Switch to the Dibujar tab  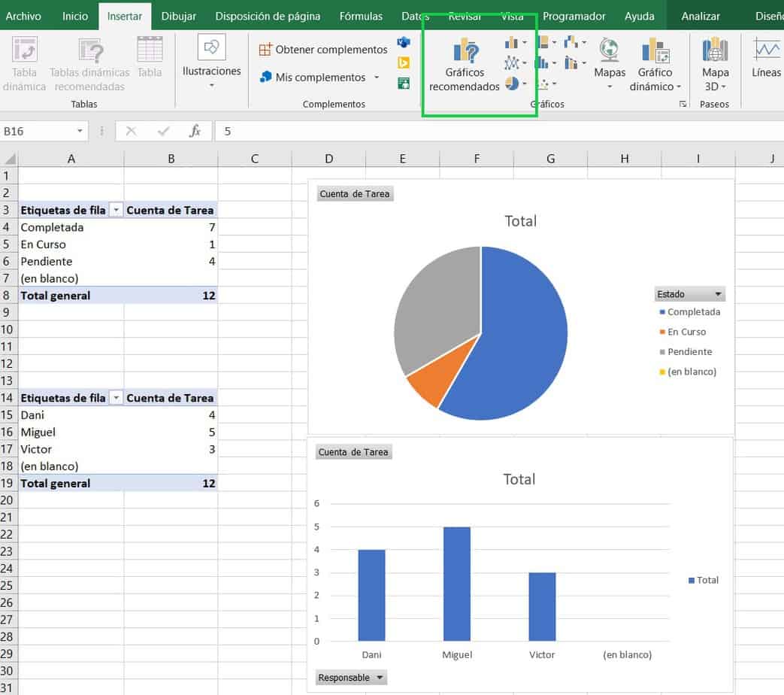click(178, 16)
